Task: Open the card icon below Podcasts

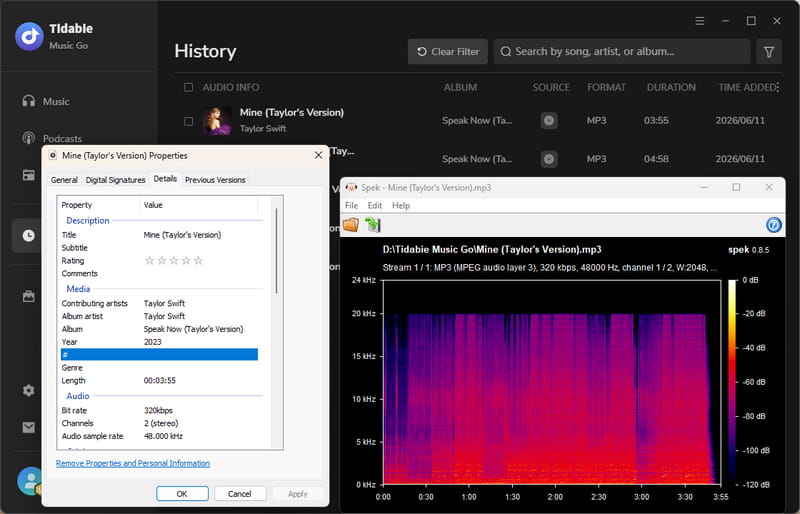Action: pos(29,175)
